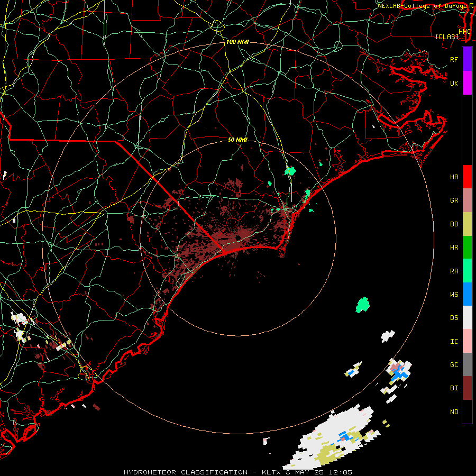
Task: Click the HR dark green legend swatch
Action: click(x=467, y=248)
